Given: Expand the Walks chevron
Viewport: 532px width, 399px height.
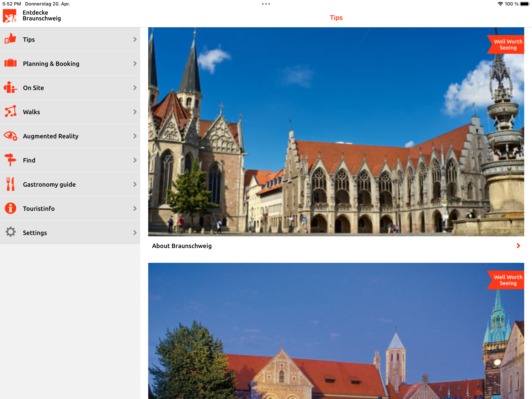Looking at the screenshot, I should (x=135, y=112).
